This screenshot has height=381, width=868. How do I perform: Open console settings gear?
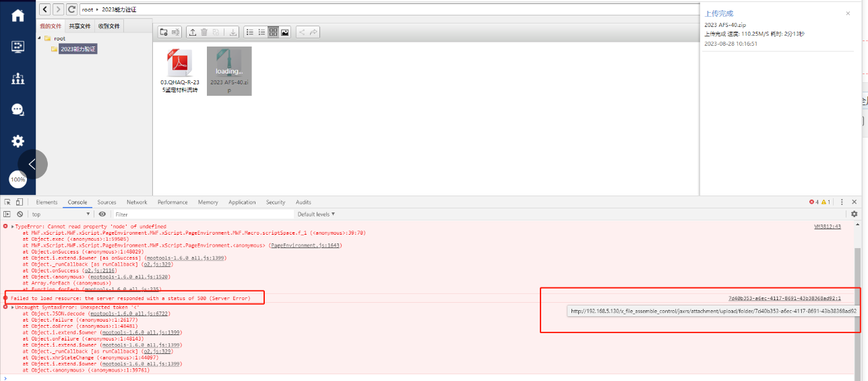(854, 214)
